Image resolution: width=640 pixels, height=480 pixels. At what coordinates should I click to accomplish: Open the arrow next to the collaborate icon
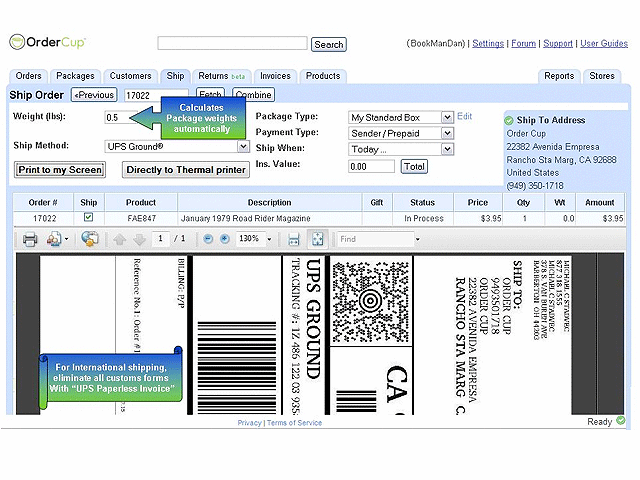pyautogui.click(x=67, y=239)
